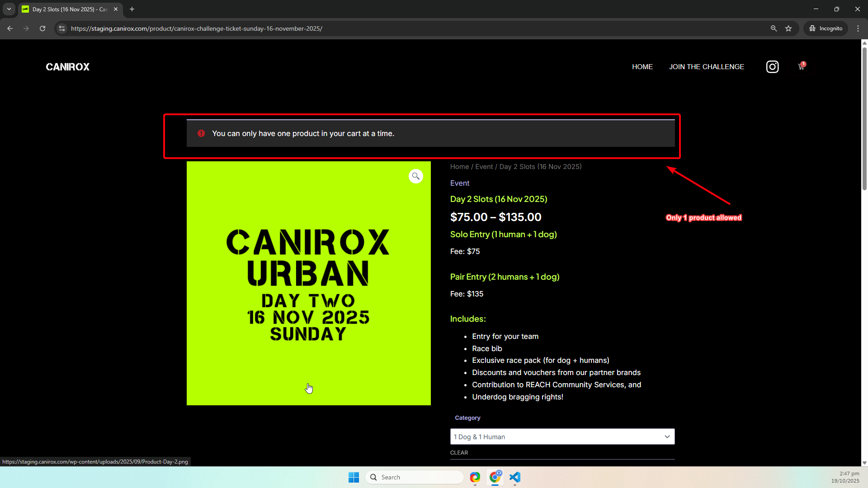Image resolution: width=868 pixels, height=488 pixels.
Task: Click the HOME menu item
Action: coord(642,67)
